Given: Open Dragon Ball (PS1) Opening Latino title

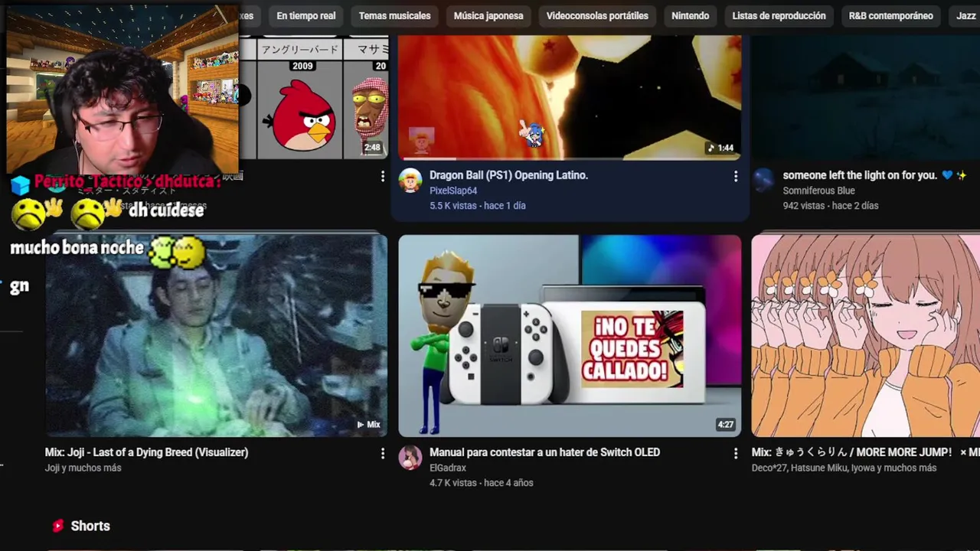Looking at the screenshot, I should click(x=508, y=175).
